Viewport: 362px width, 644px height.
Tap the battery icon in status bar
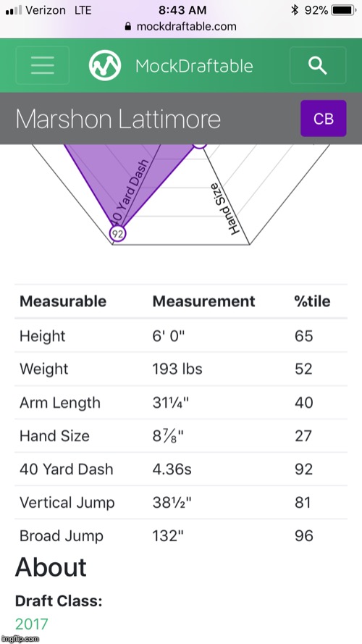(x=345, y=10)
